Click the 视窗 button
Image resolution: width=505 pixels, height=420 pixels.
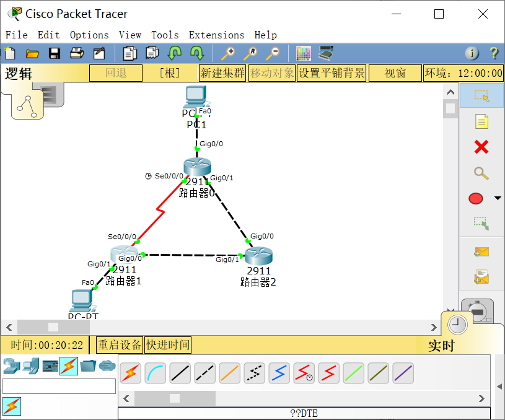click(395, 73)
